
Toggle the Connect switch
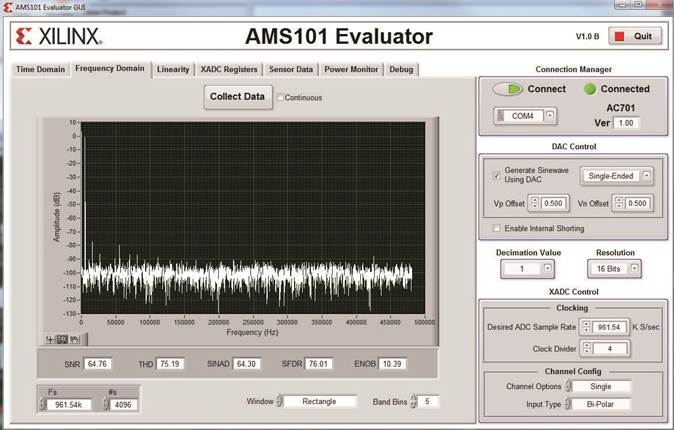[x=508, y=89]
